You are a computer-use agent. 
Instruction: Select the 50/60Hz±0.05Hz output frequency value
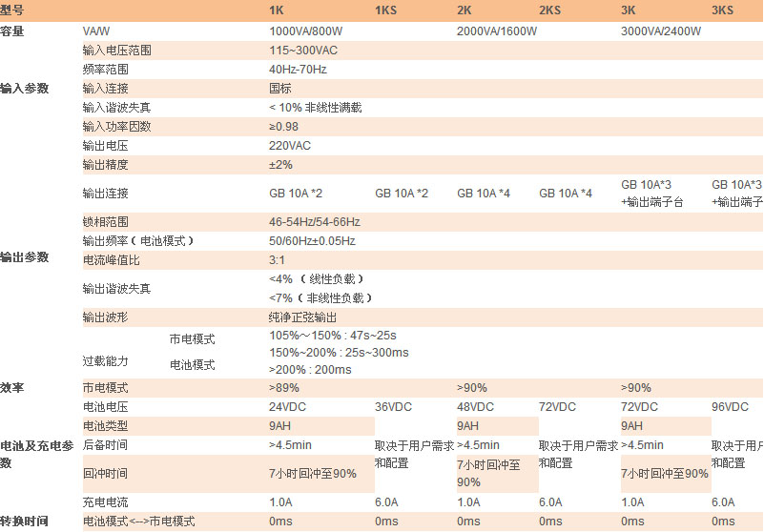(x=312, y=241)
